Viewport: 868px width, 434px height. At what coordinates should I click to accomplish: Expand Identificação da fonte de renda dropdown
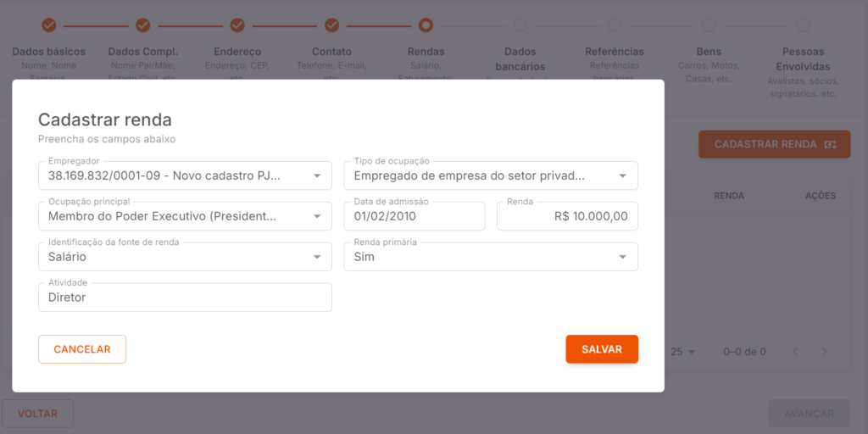185,257
